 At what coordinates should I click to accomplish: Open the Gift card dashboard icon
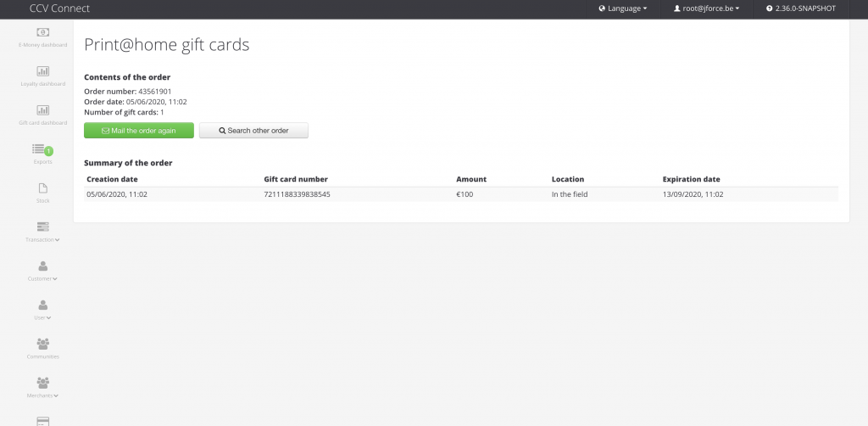[x=42, y=109]
